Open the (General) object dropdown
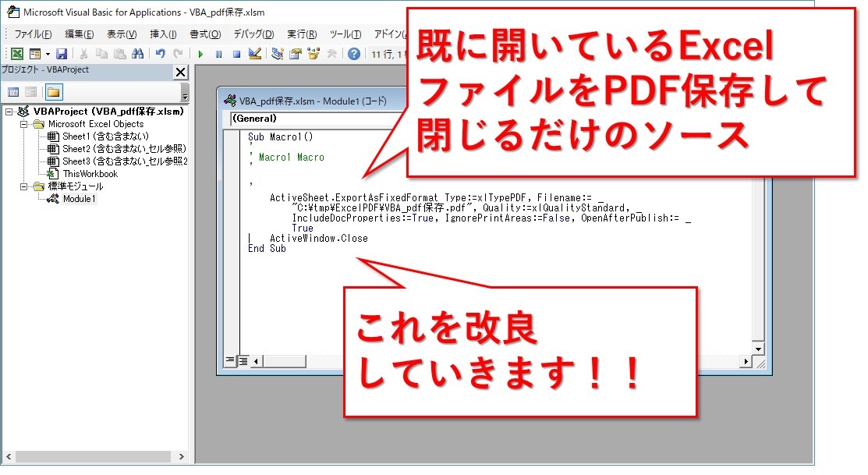868x475 pixels. (312, 119)
